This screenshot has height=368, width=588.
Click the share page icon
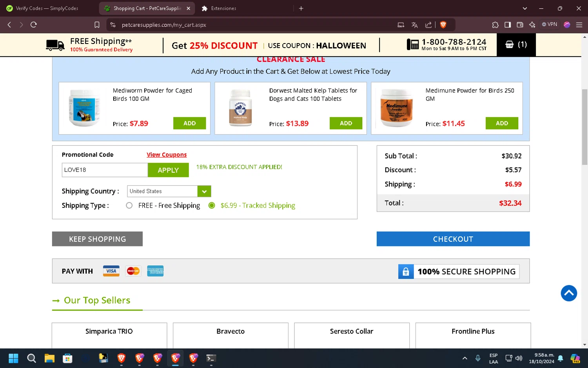pyautogui.click(x=428, y=25)
